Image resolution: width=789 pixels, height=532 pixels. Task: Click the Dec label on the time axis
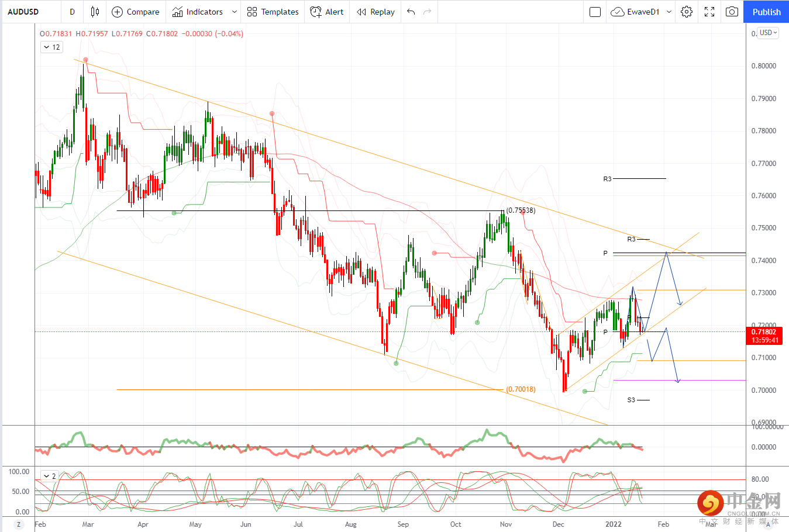559,524
